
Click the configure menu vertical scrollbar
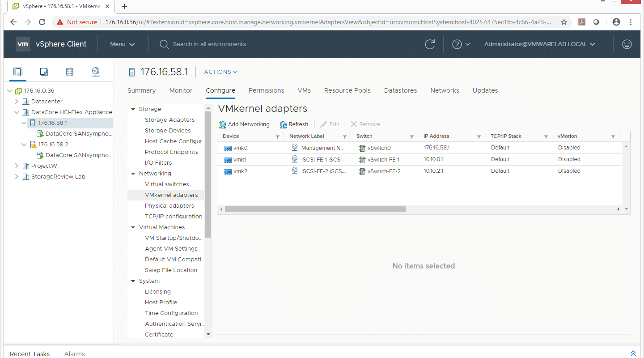coord(208,174)
